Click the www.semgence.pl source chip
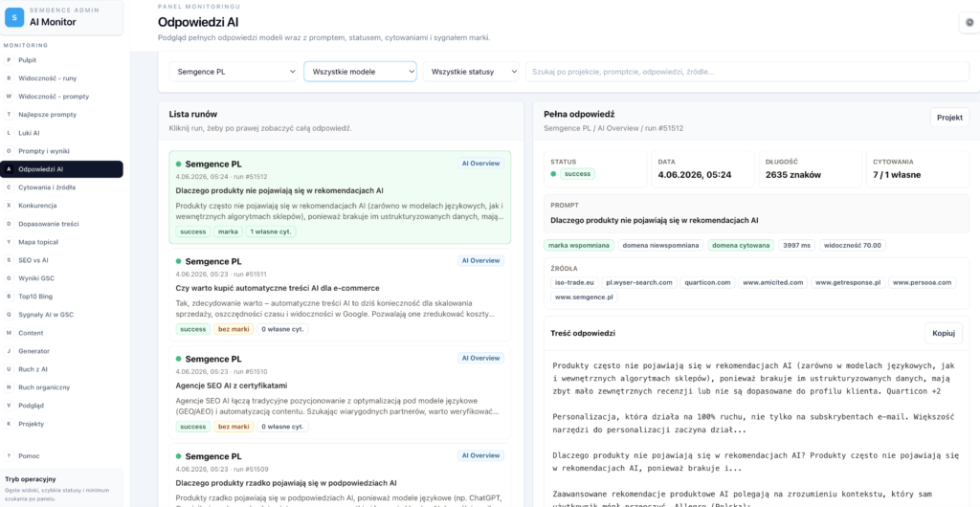The image size is (980, 507). (584, 298)
